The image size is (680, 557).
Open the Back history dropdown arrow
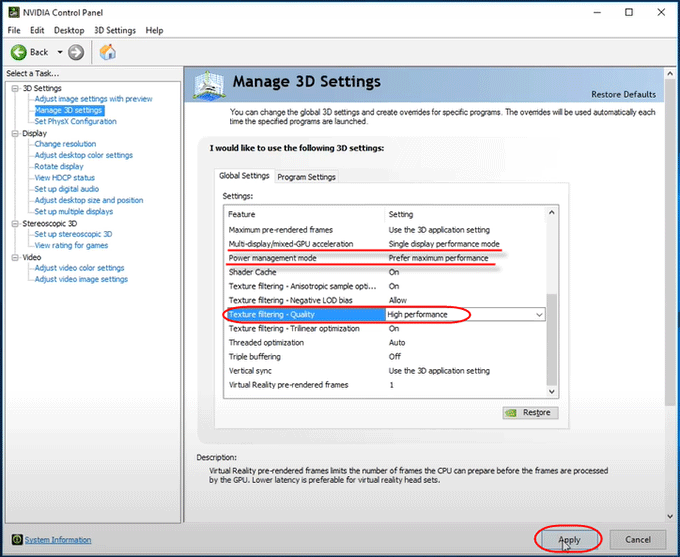click(x=60, y=52)
